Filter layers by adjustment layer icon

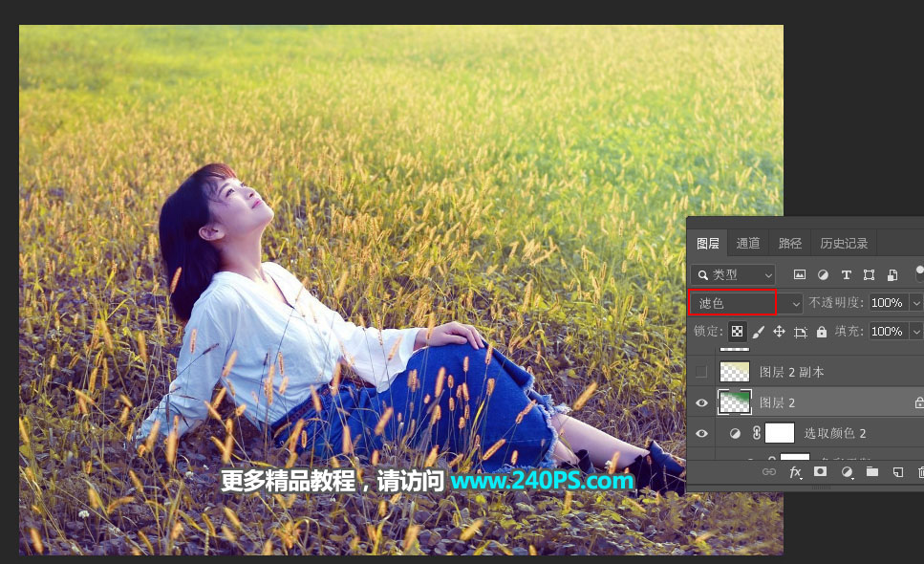click(824, 274)
